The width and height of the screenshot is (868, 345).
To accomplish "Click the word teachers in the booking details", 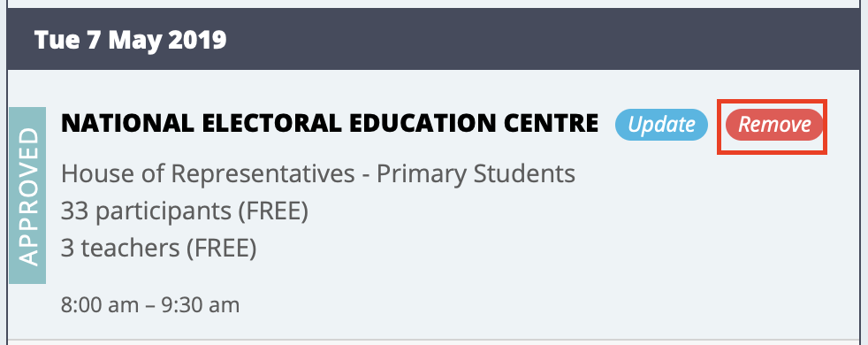I will (131, 248).
